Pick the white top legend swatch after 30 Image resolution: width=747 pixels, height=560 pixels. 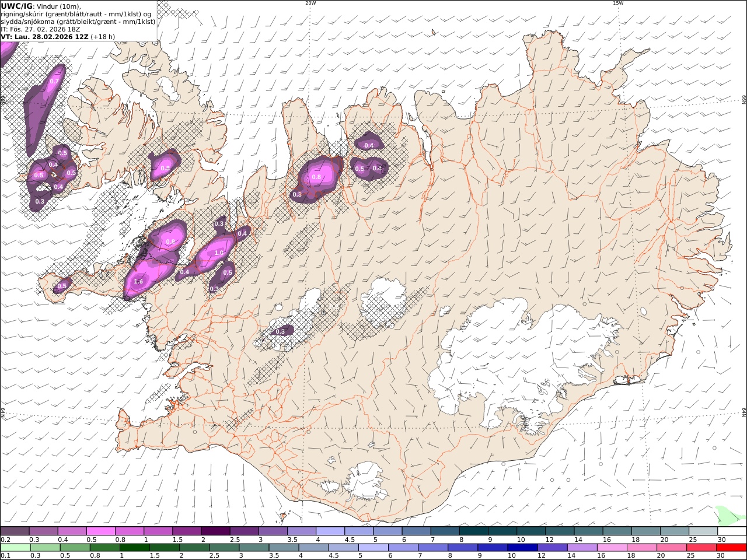click(x=732, y=531)
